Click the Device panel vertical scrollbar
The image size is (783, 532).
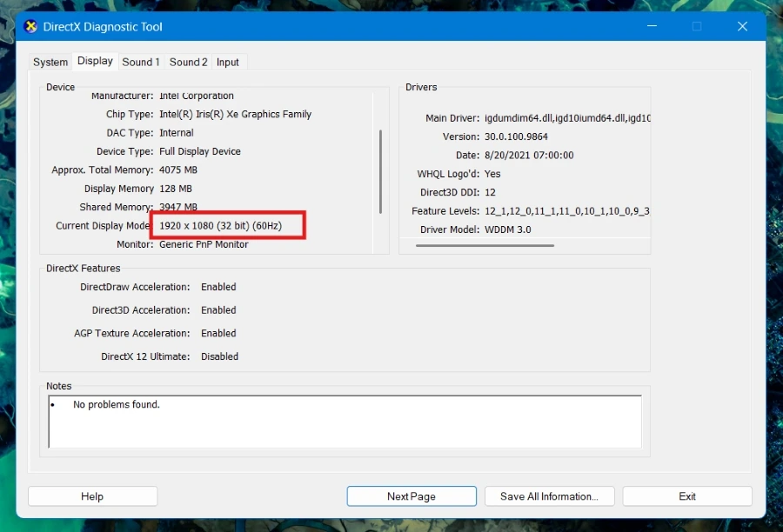[380, 171]
